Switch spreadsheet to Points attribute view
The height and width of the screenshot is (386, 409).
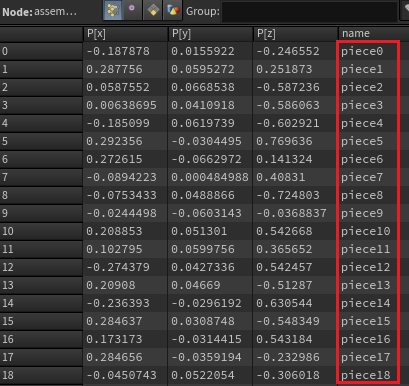tap(113, 10)
